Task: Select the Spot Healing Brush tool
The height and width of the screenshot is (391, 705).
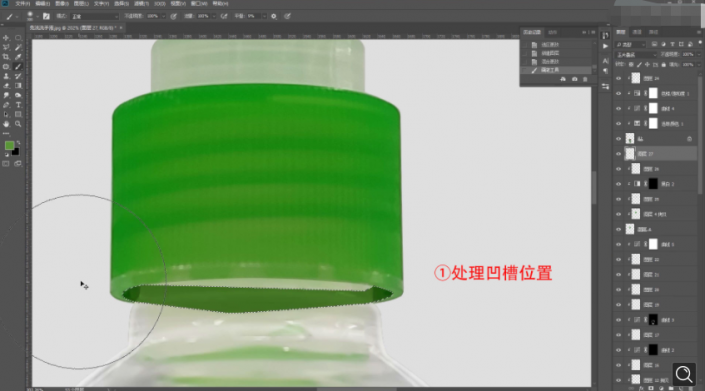Action: tap(6, 67)
